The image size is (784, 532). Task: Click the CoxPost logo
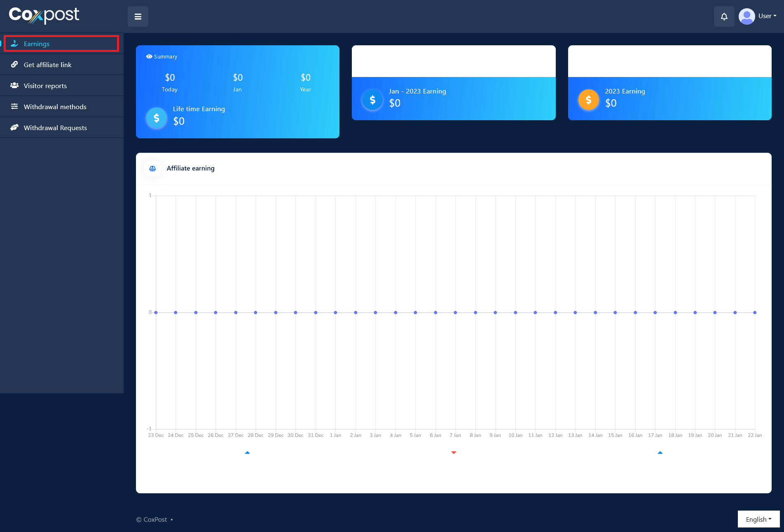(44, 15)
